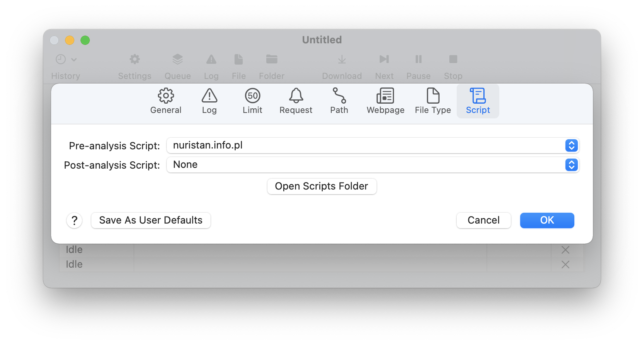Viewport: 644px width, 345px height.
Task: Click the Download toolbar icon
Action: [342, 60]
